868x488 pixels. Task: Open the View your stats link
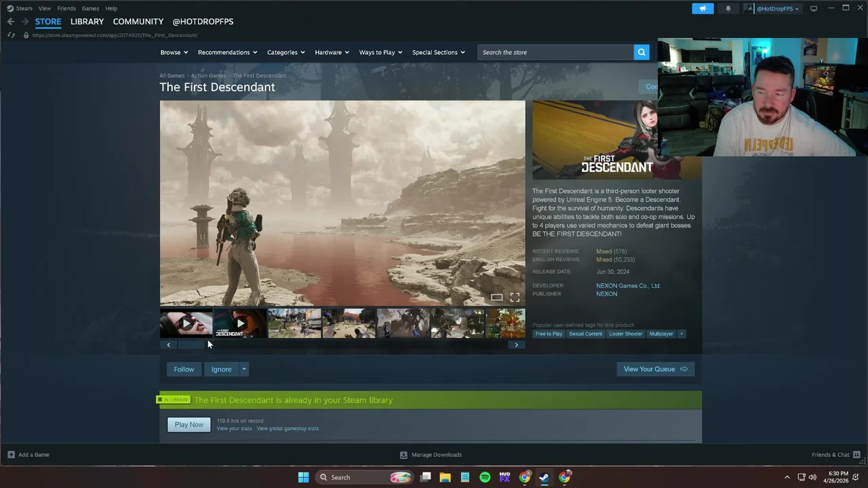tap(234, 428)
